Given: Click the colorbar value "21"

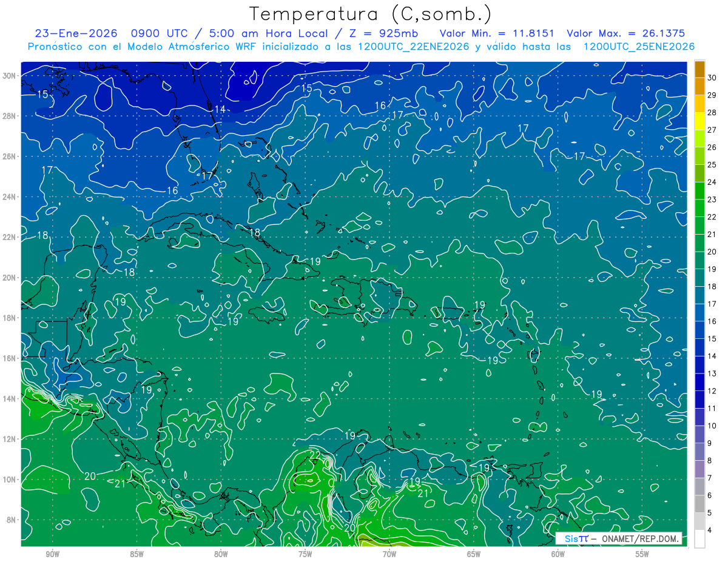Looking at the screenshot, I should [x=712, y=234].
